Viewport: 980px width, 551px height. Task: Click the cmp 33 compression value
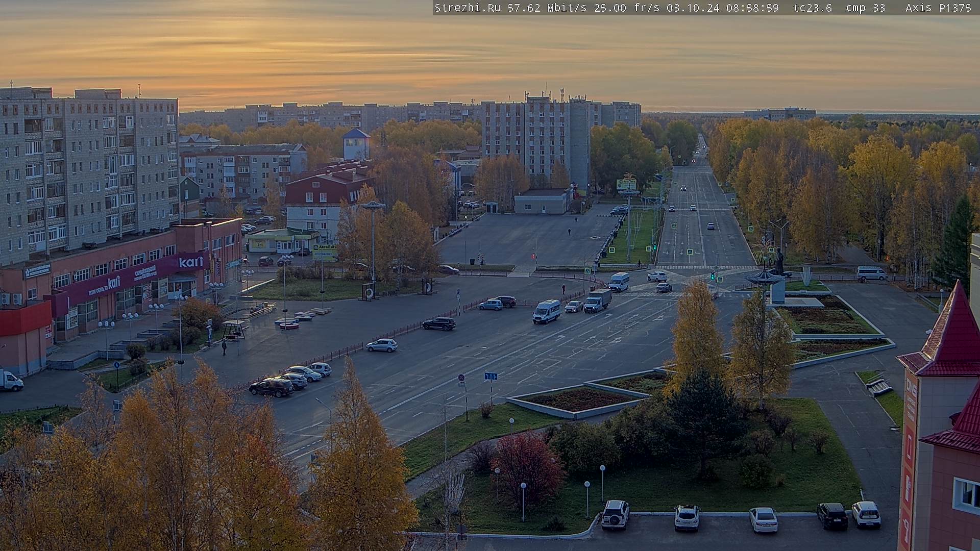click(866, 8)
